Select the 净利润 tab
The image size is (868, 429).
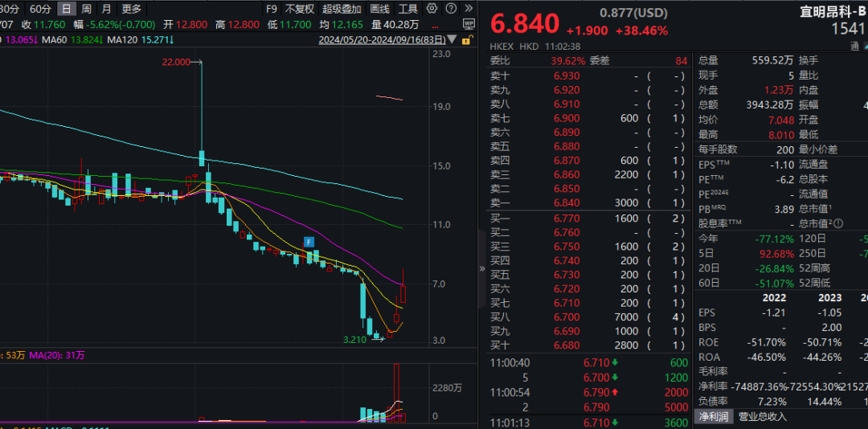pyautogui.click(x=711, y=416)
